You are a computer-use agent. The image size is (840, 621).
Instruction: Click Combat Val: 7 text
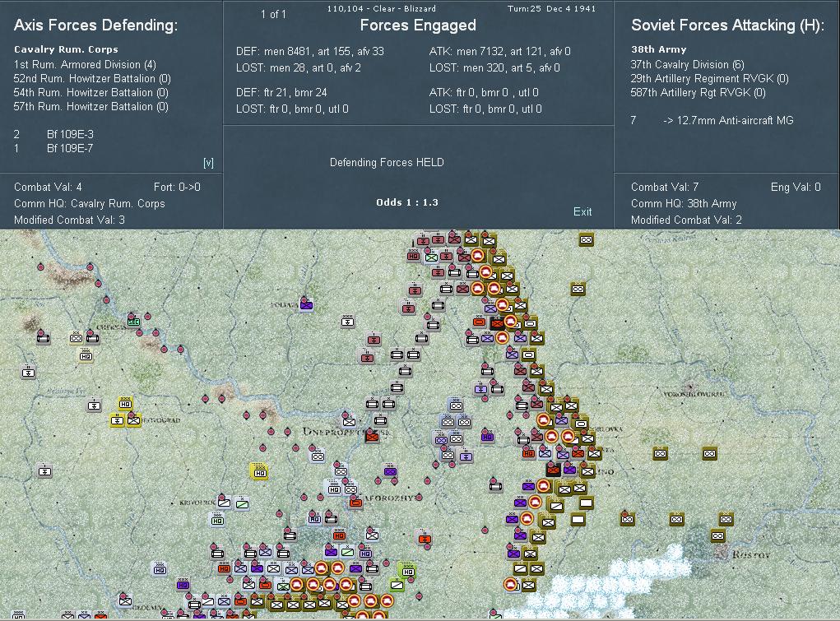click(664, 187)
